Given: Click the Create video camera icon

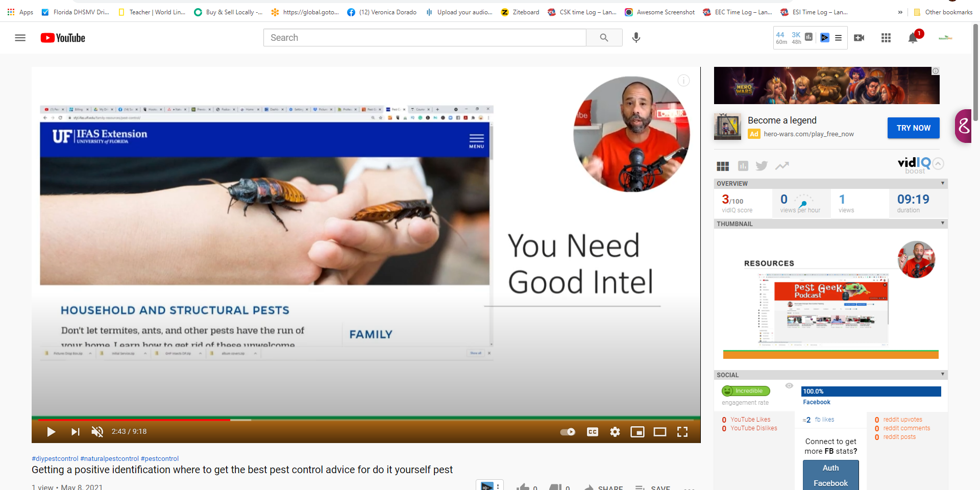Looking at the screenshot, I should (859, 38).
